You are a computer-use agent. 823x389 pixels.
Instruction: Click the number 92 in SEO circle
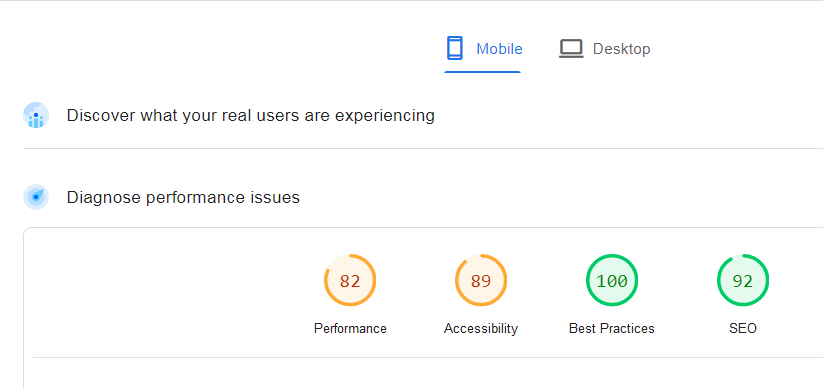743,281
